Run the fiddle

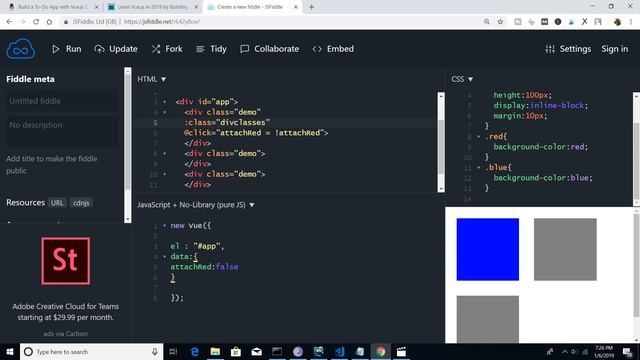67,49
